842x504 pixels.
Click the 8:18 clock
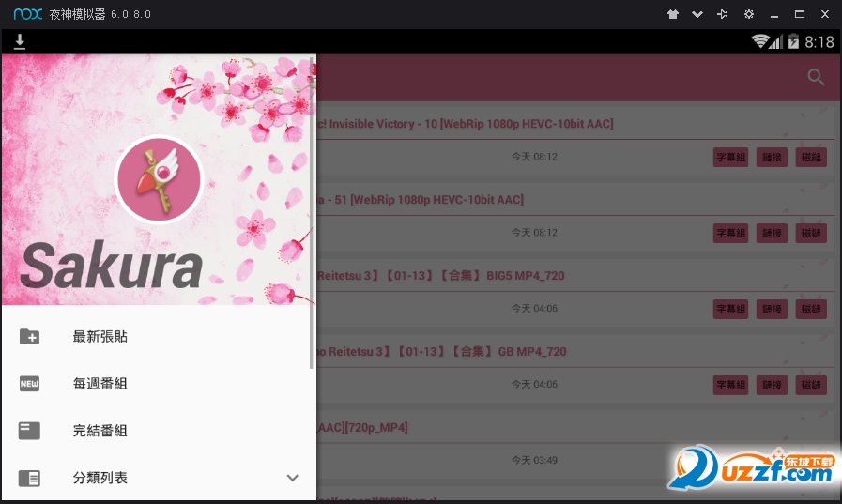819,42
